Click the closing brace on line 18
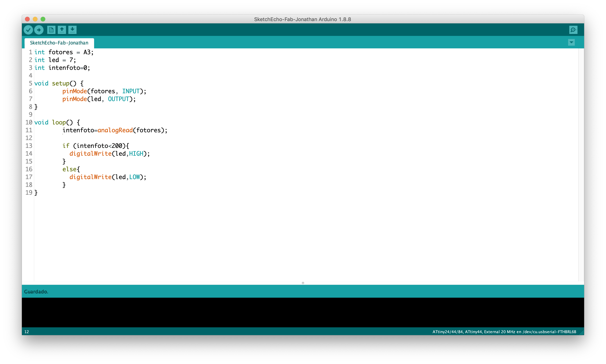 coord(64,185)
